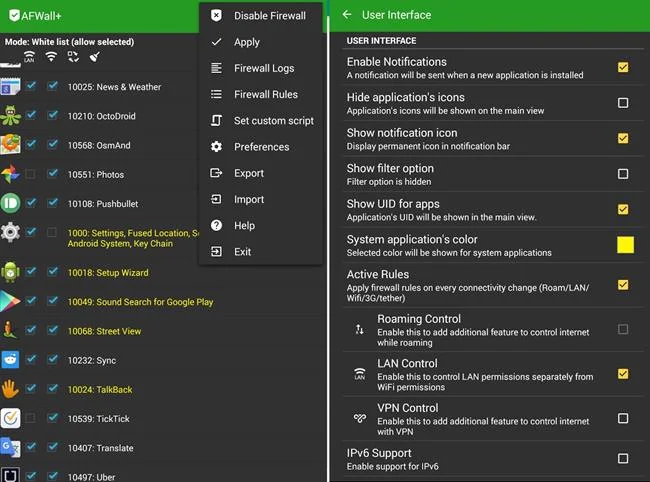650x482 pixels.
Task: Click the TalkBack hand icon
Action: point(10,389)
